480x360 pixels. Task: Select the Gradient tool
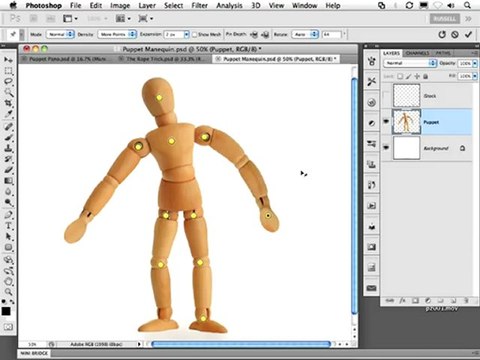(x=8, y=181)
